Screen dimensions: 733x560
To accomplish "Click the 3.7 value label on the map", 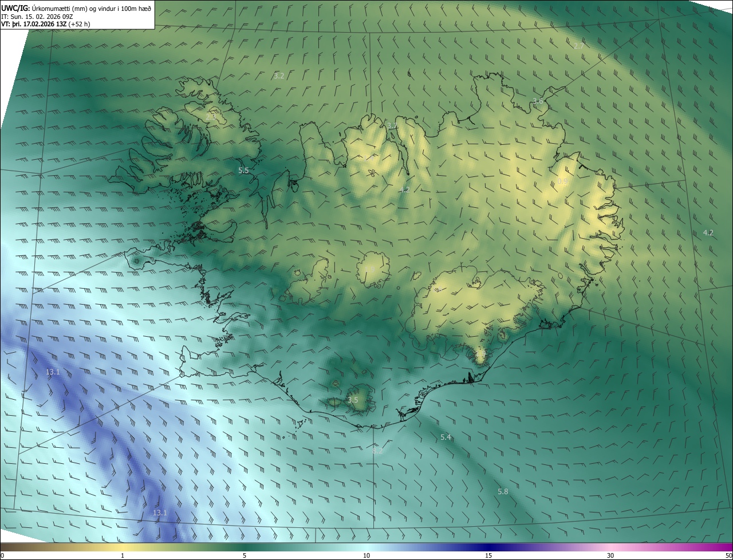I will pyautogui.click(x=392, y=125).
